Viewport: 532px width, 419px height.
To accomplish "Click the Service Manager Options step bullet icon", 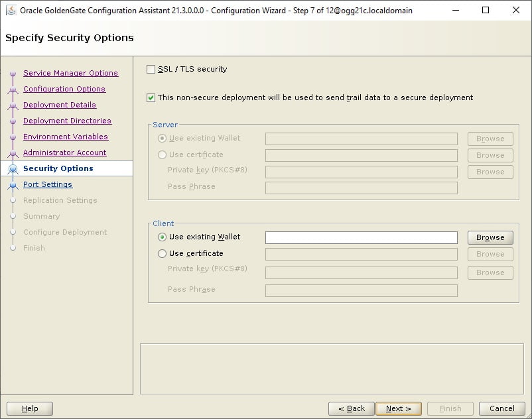I will click(13, 73).
